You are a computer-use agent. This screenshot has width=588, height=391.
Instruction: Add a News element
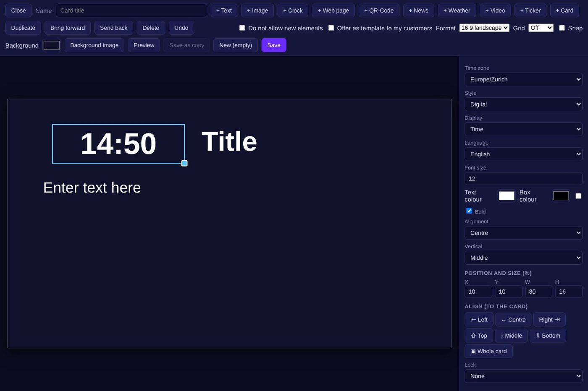pos(418,10)
